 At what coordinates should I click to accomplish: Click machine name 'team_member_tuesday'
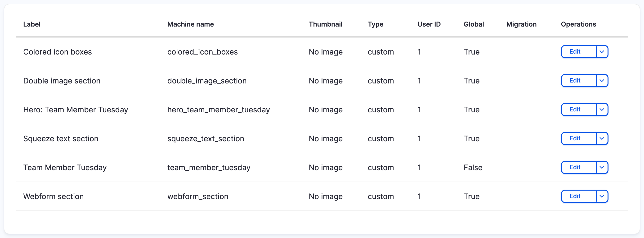click(x=209, y=167)
